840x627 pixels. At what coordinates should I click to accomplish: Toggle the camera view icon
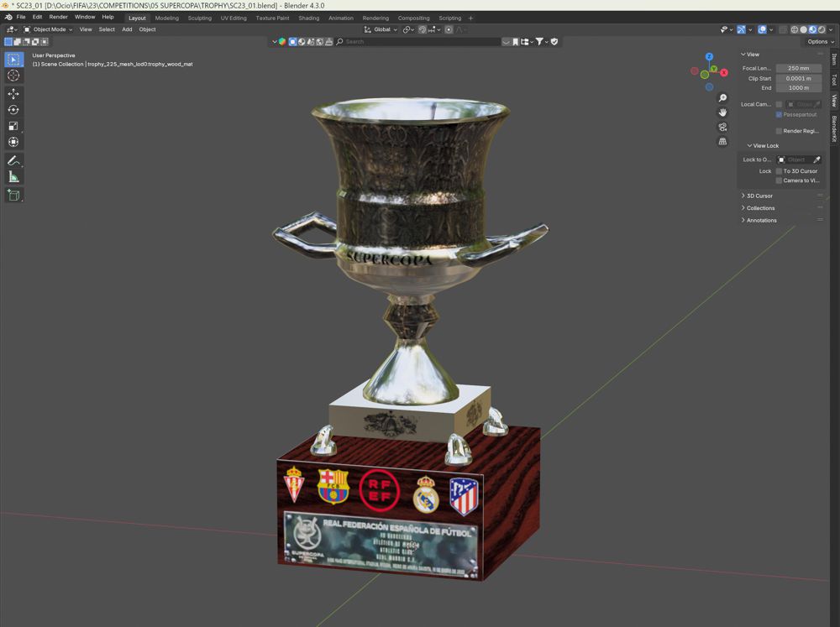click(722, 127)
